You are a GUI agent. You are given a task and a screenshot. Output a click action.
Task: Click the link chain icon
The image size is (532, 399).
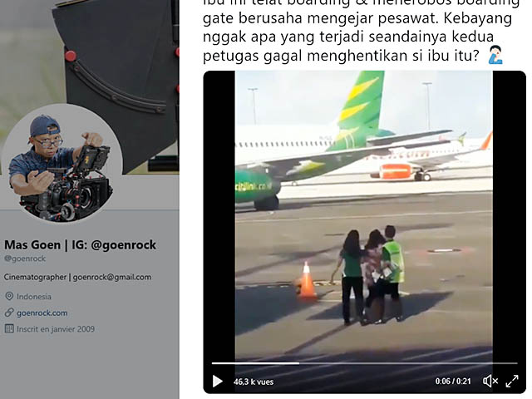[9, 313]
